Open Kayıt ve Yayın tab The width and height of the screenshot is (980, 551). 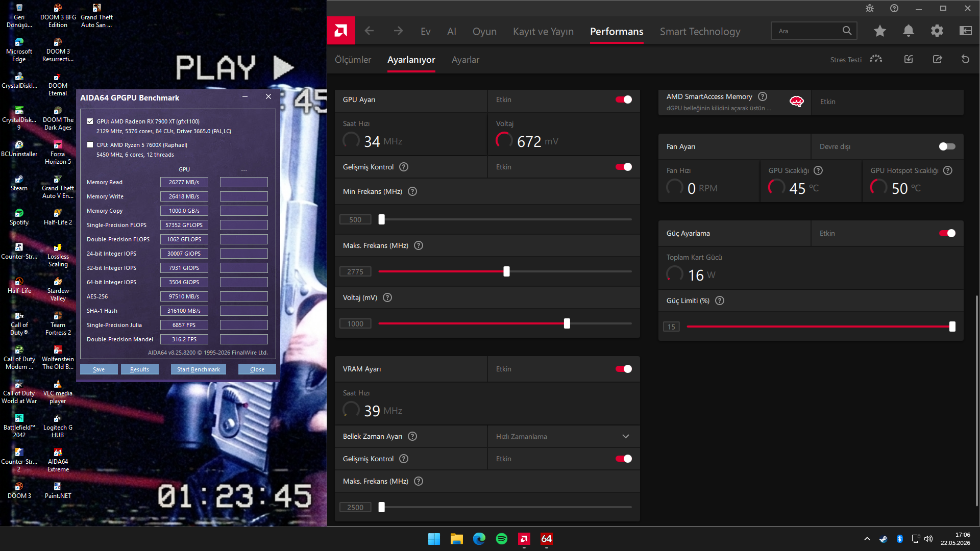[x=543, y=32]
